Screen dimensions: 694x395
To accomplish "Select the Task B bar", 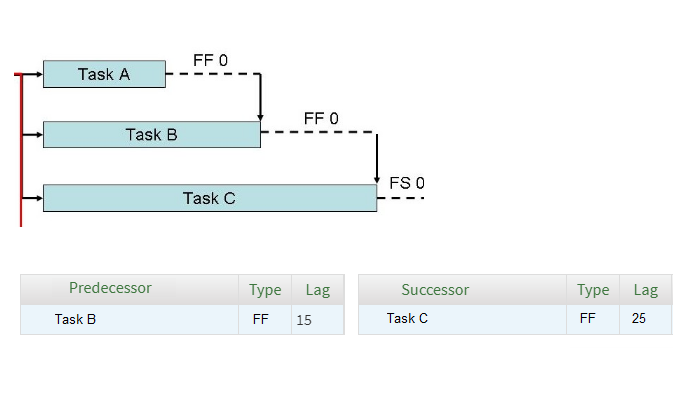I will point(152,135).
